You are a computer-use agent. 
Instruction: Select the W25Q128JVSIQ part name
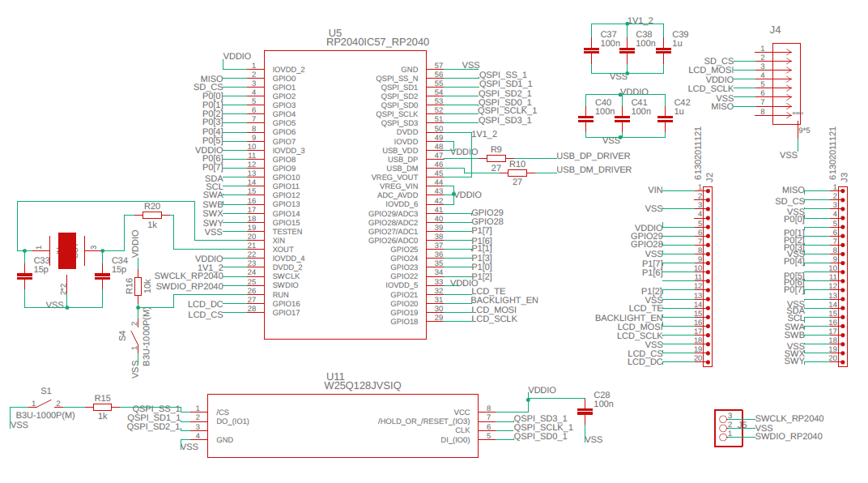point(363,386)
